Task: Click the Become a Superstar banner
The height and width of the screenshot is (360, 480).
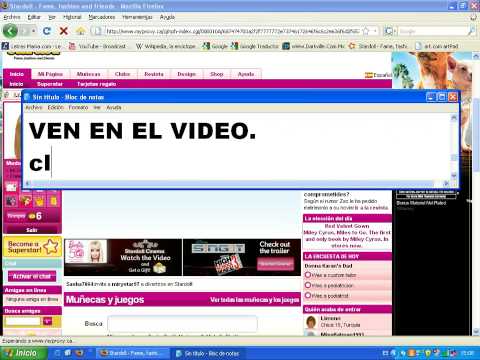Action: [x=32, y=247]
